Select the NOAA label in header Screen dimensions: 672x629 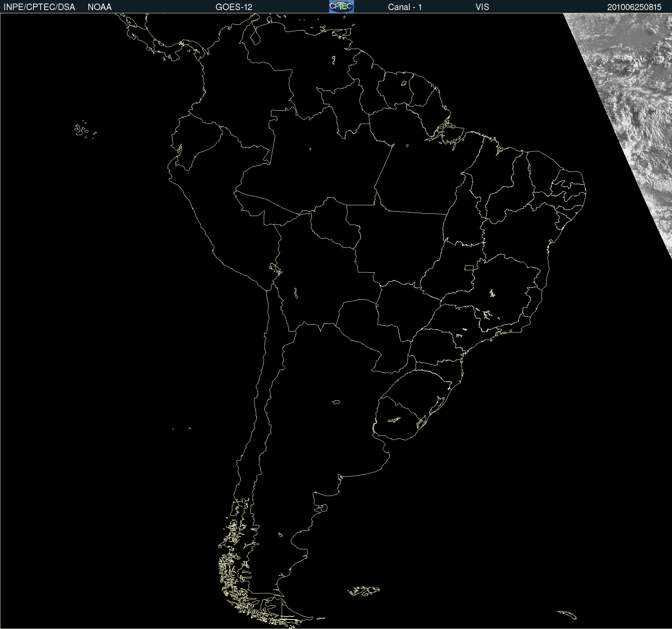coord(100,7)
